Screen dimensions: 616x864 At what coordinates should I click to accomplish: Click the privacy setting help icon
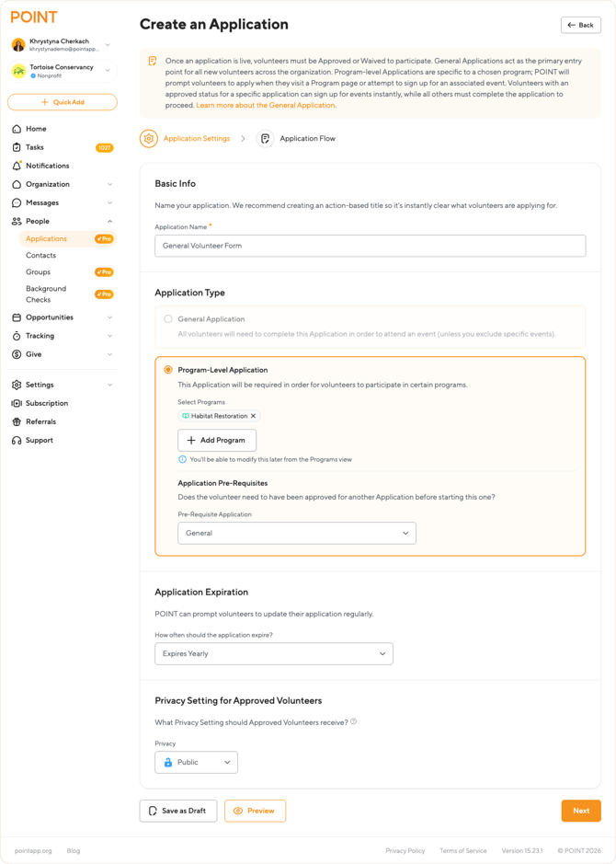[x=354, y=721]
